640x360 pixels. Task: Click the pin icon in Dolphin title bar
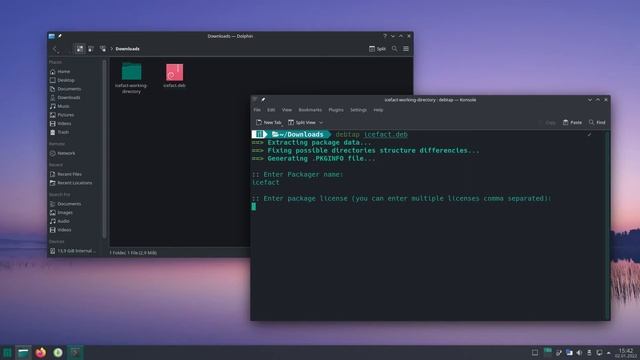pos(60,36)
